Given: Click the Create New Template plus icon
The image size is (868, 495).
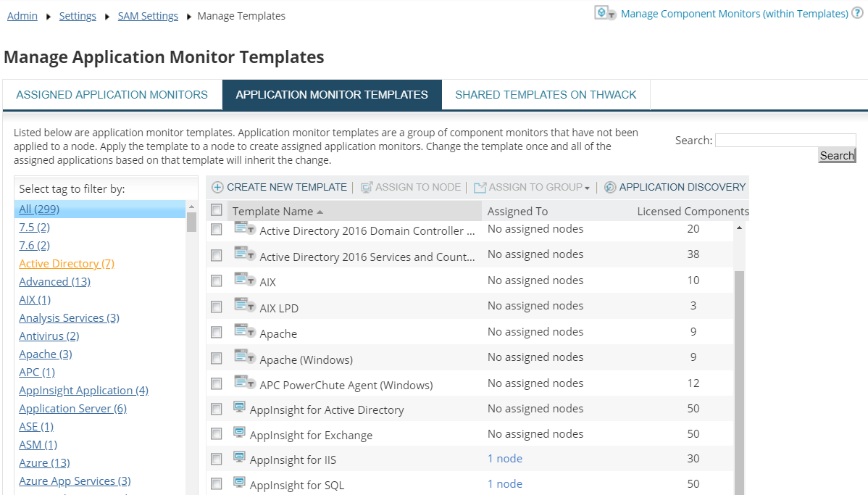Looking at the screenshot, I should click(x=217, y=186).
